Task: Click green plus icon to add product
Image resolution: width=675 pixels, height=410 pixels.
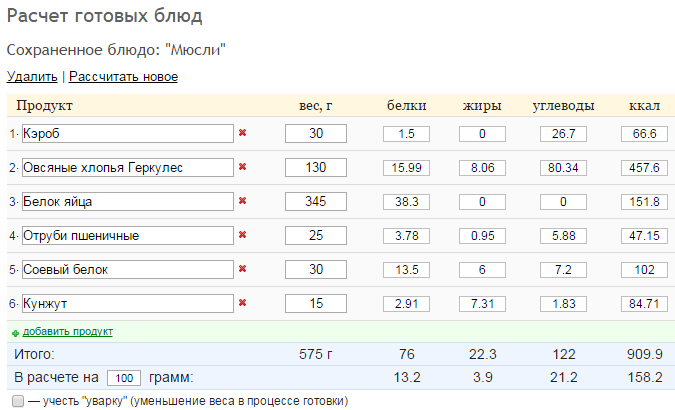Action: click(x=15, y=333)
